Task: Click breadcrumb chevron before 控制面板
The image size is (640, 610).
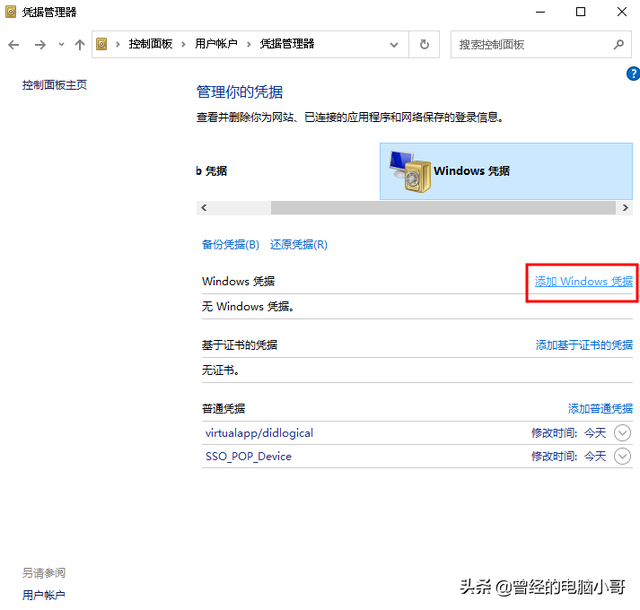Action: 118,44
